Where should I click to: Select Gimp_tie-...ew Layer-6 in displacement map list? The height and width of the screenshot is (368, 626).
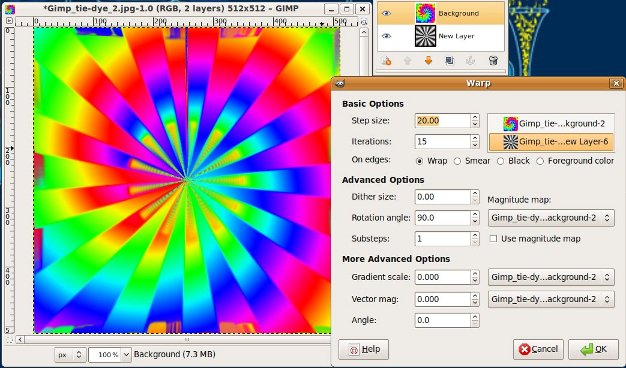551,141
